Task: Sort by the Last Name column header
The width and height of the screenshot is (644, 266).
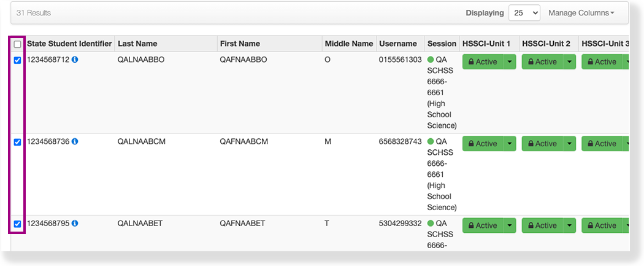Action: point(137,44)
